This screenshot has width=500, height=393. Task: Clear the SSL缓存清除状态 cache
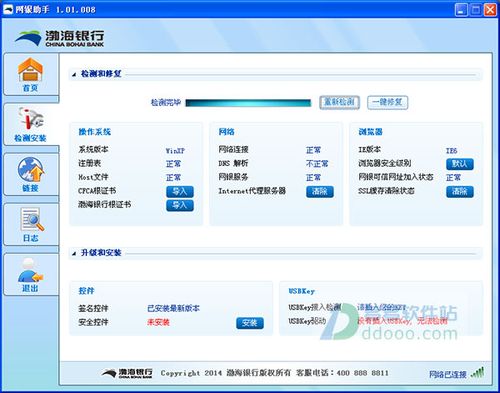pos(460,191)
